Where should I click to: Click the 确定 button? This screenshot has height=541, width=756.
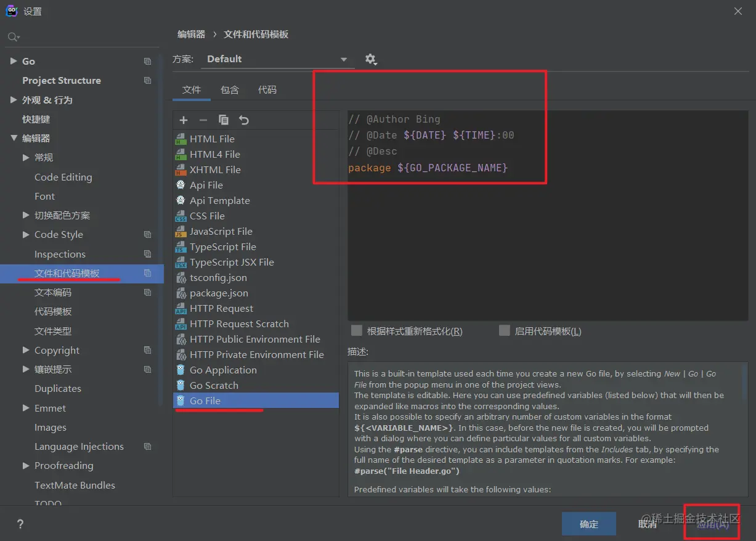coord(589,524)
